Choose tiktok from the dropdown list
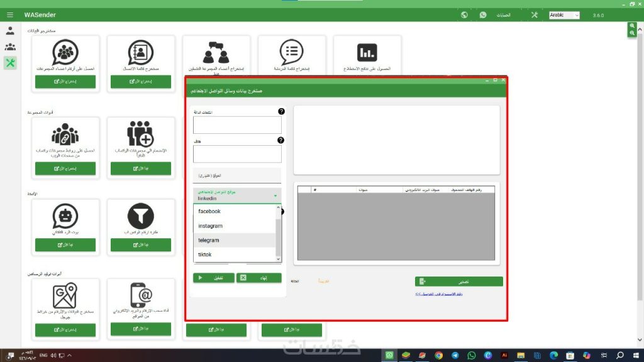 [234, 255]
